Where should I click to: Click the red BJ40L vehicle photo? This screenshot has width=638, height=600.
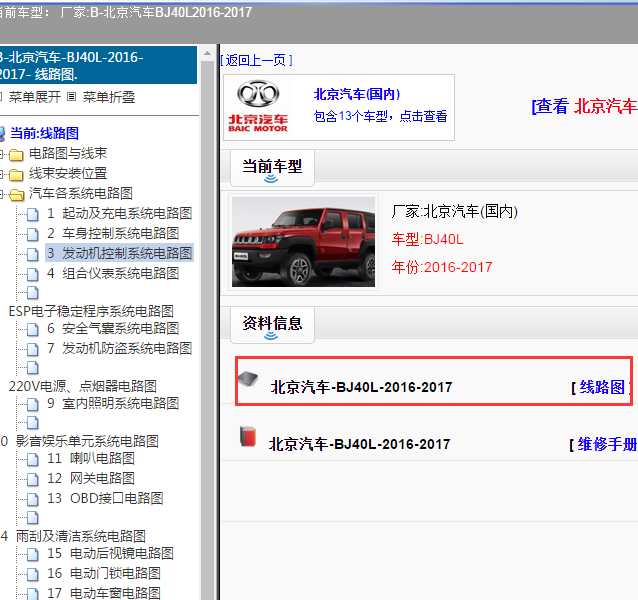303,242
